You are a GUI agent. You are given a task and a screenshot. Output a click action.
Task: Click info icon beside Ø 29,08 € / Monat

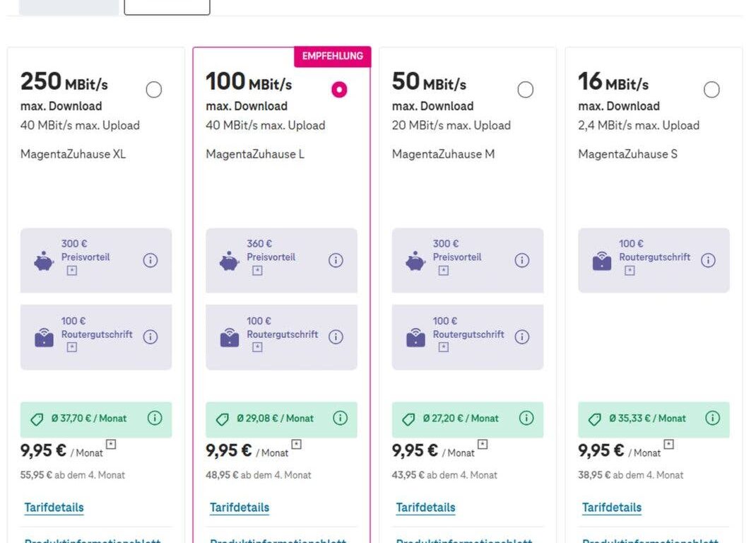click(341, 418)
